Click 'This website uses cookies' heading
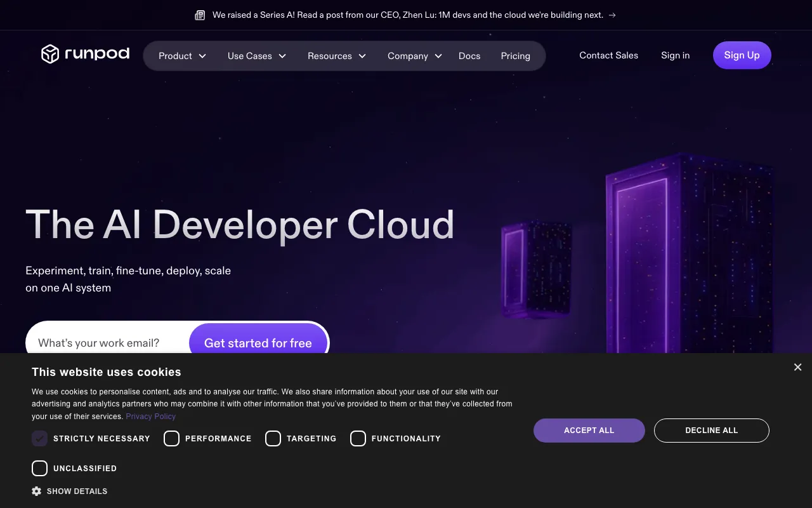 (x=107, y=372)
